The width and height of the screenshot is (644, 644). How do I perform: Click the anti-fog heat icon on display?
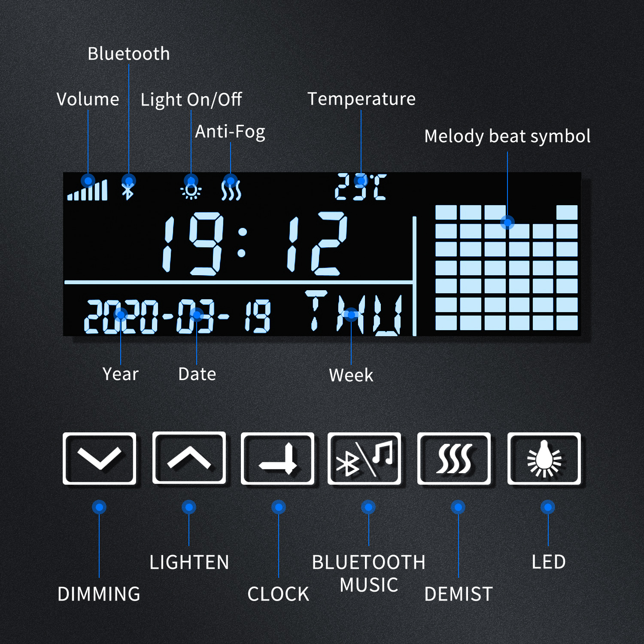[x=231, y=190]
